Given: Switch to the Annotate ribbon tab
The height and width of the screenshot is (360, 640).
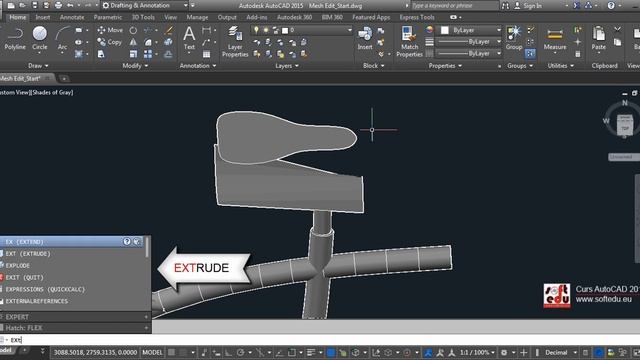Looking at the screenshot, I should point(72,17).
